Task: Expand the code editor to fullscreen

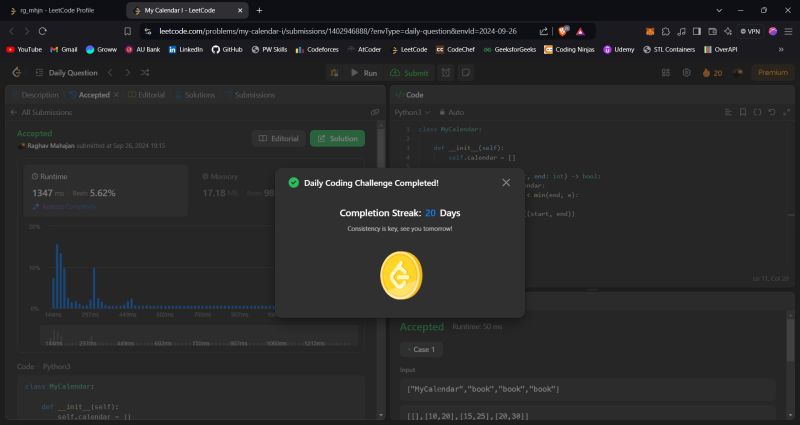Action: point(785,112)
